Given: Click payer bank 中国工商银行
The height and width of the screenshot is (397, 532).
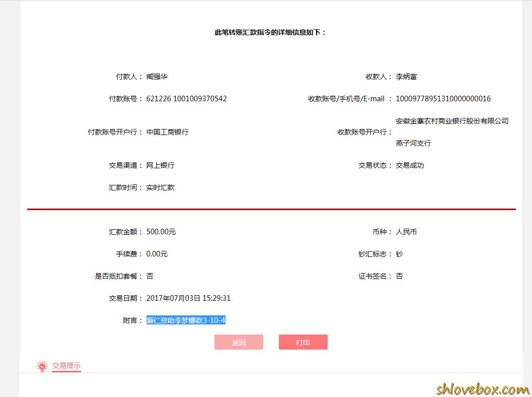Looking at the screenshot, I should 167,132.
